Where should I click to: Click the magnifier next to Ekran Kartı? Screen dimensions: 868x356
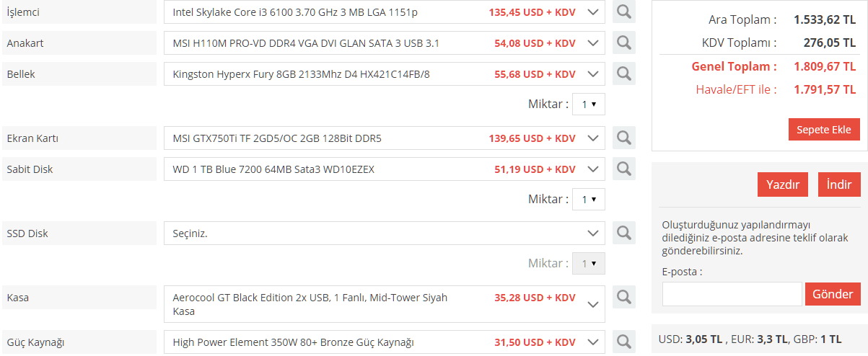624,138
